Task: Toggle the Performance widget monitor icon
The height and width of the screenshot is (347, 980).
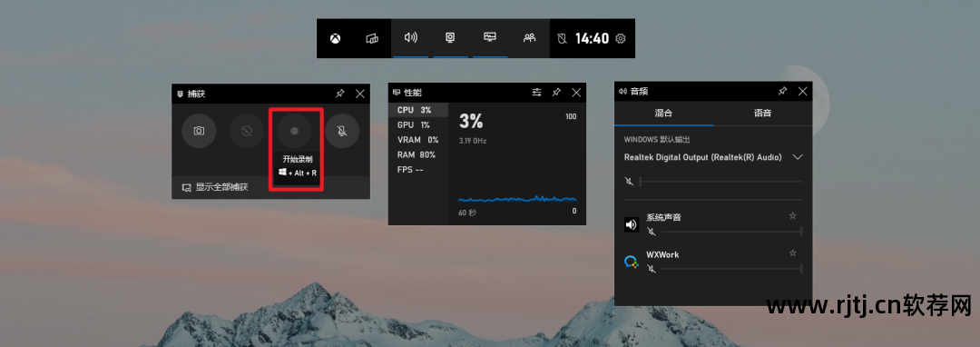Action: tap(490, 37)
